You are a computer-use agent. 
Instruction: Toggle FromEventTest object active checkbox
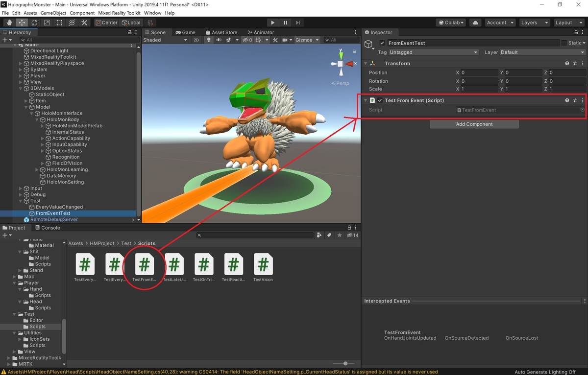pos(382,43)
